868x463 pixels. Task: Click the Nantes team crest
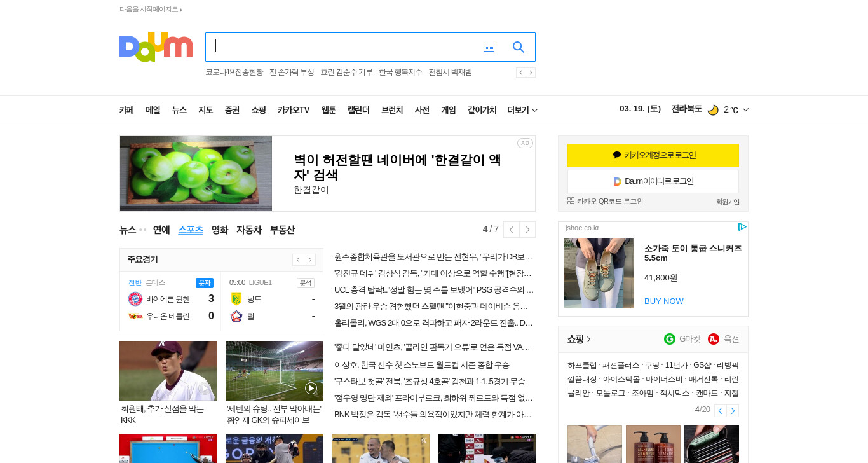pyautogui.click(x=236, y=299)
